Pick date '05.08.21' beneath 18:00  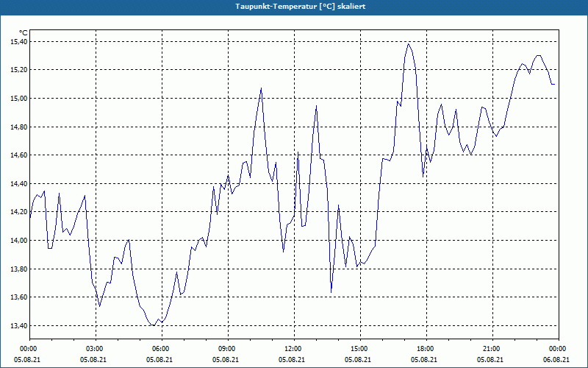pos(424,359)
